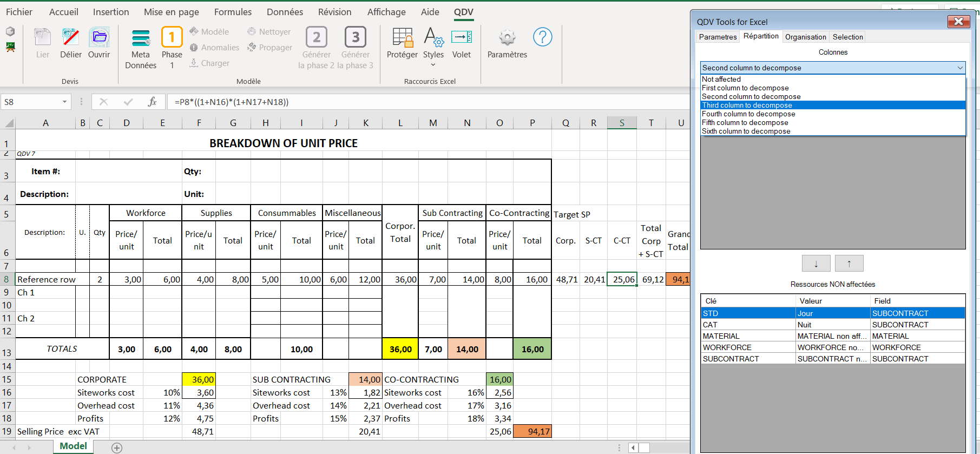Click the cube icon above Devis group

(x=10, y=31)
